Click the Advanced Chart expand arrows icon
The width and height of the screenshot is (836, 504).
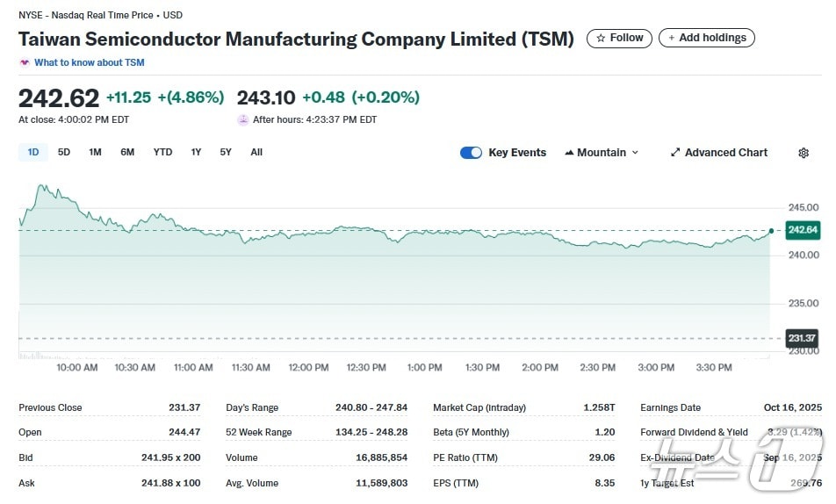pos(675,153)
